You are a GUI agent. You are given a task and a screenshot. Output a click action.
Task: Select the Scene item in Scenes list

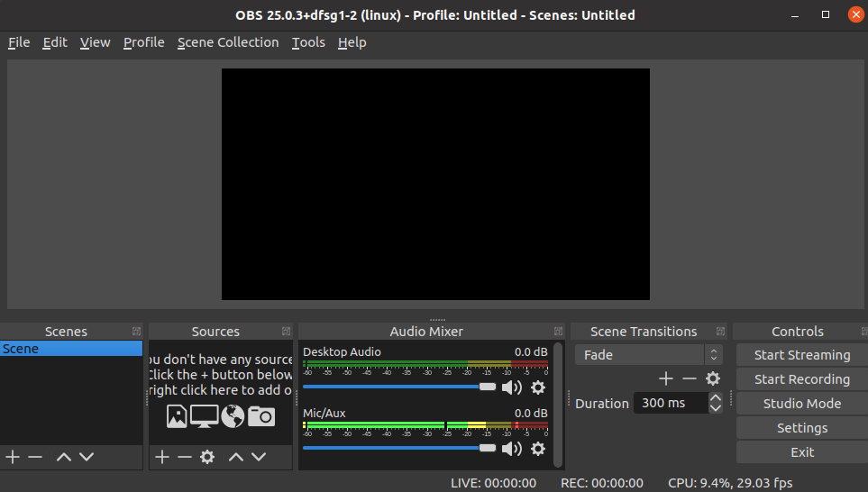(x=71, y=349)
